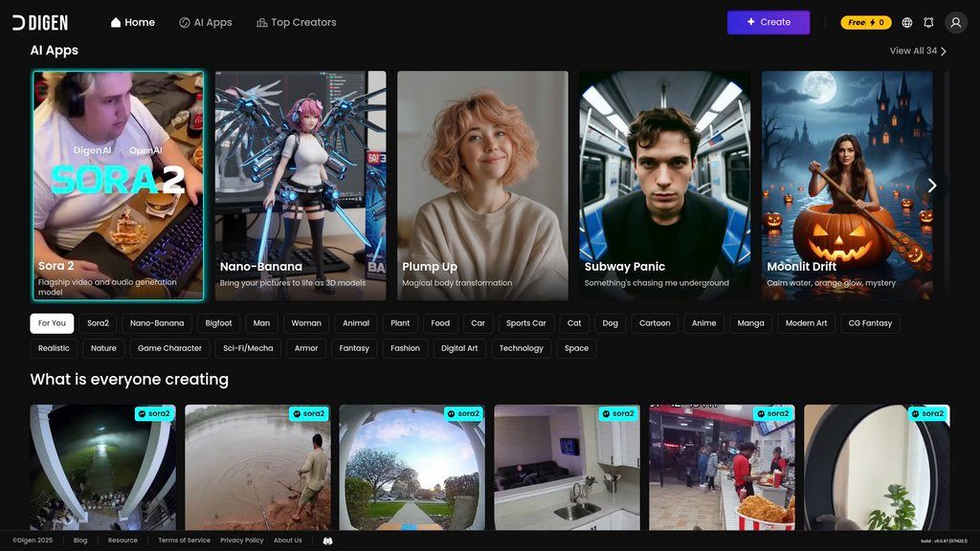Open Privacy Policy link
The height and width of the screenshot is (551, 980).
tap(242, 540)
